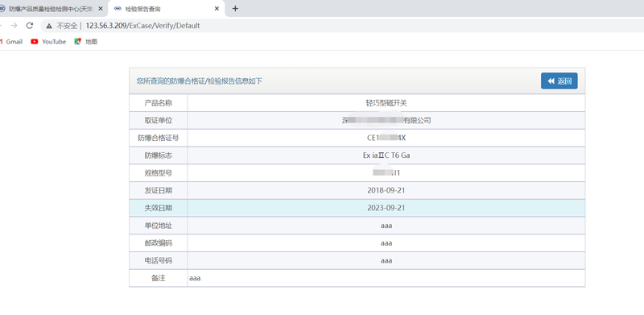The image size is (644, 315).
Task: Click the YouTube bookmark icon
Action: (x=35, y=42)
